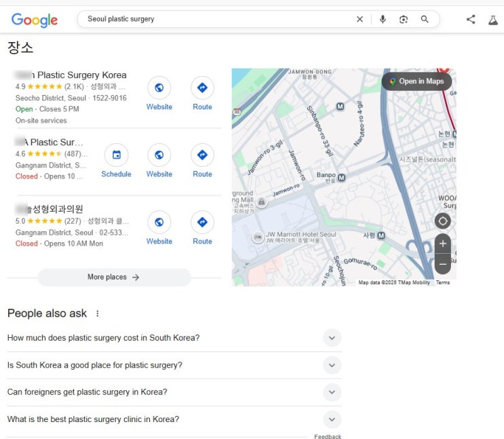This screenshot has height=439, width=504.
Task: Click the Google logo
Action: click(35, 20)
